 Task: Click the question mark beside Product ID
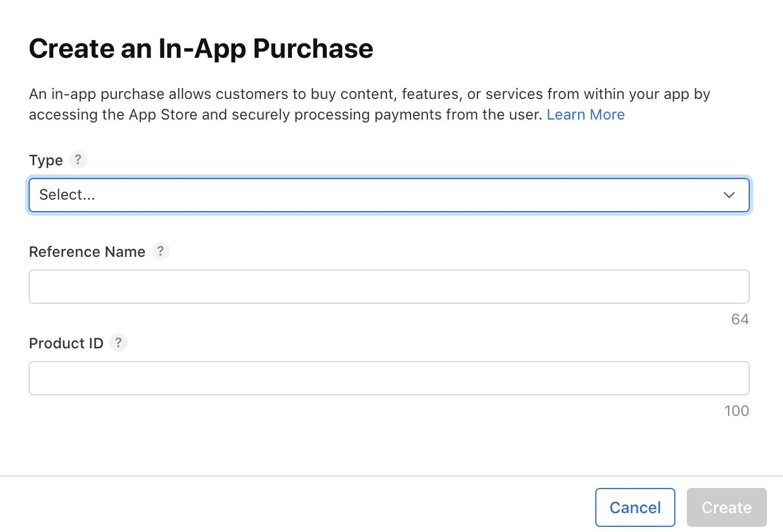click(118, 343)
